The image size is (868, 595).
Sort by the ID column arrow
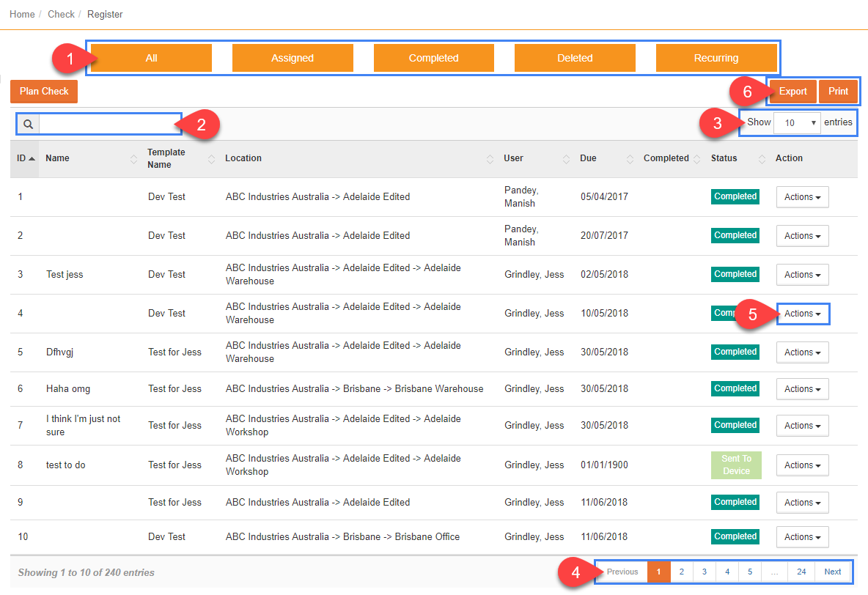tap(30, 158)
